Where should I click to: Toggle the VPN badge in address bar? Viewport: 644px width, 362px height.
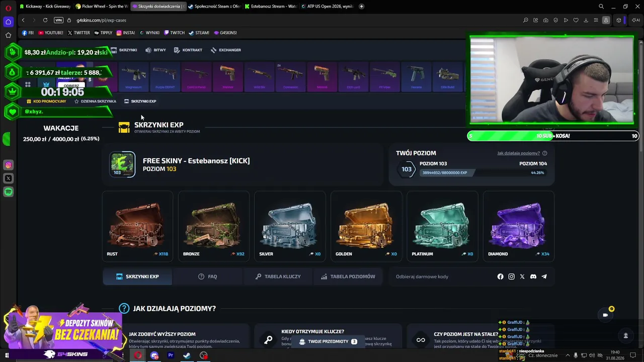58,20
